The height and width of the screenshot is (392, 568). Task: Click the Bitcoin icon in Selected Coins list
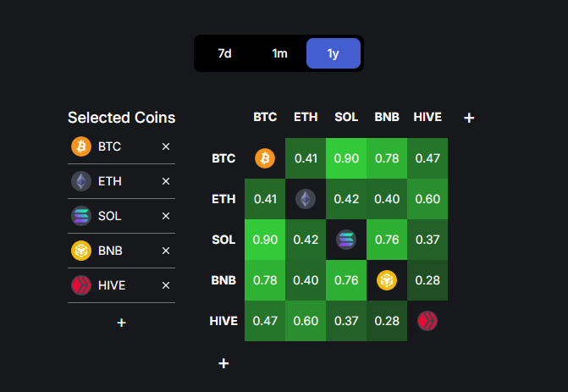pos(81,146)
